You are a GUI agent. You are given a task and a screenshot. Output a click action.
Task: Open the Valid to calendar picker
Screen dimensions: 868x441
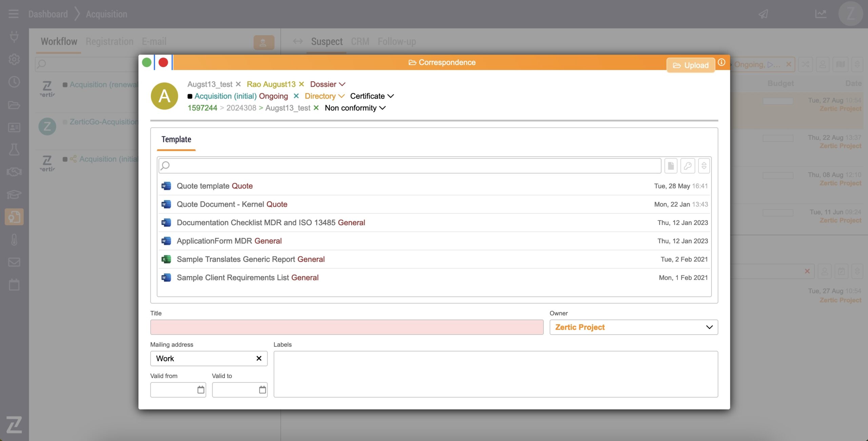point(262,390)
